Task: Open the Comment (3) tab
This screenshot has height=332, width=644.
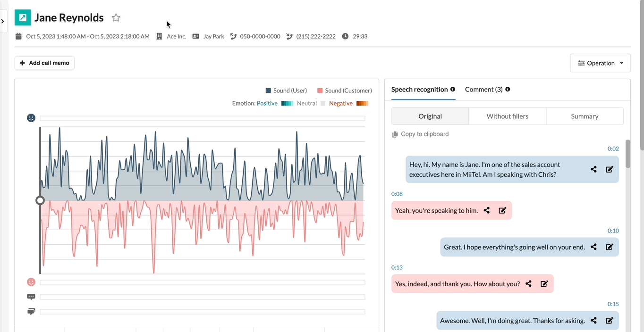Action: click(x=483, y=89)
